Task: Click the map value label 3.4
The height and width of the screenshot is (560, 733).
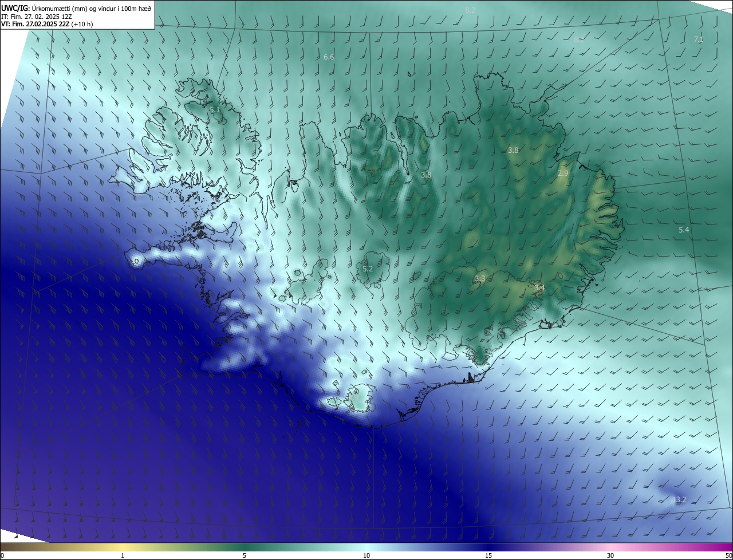Action: [539, 289]
